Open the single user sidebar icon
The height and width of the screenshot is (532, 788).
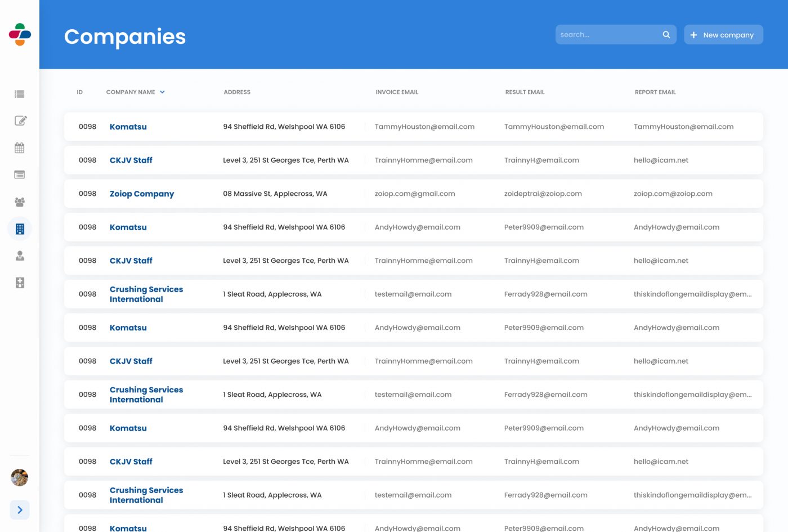(x=20, y=256)
